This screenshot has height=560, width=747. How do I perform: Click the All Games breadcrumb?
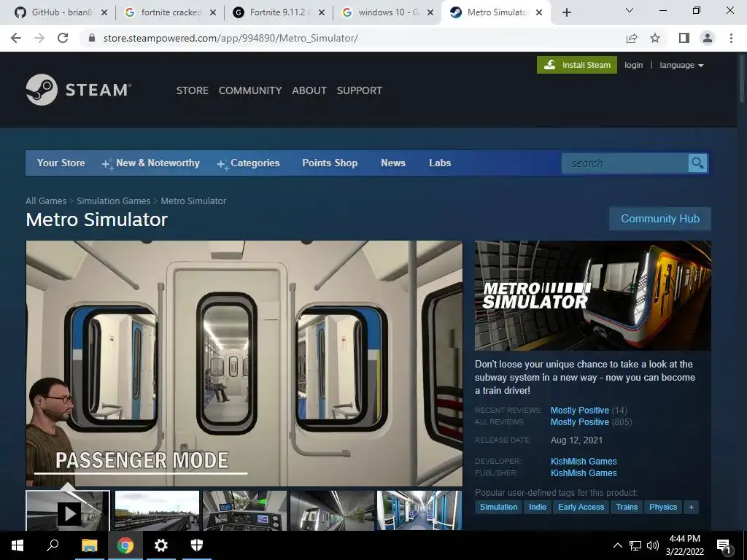point(46,201)
